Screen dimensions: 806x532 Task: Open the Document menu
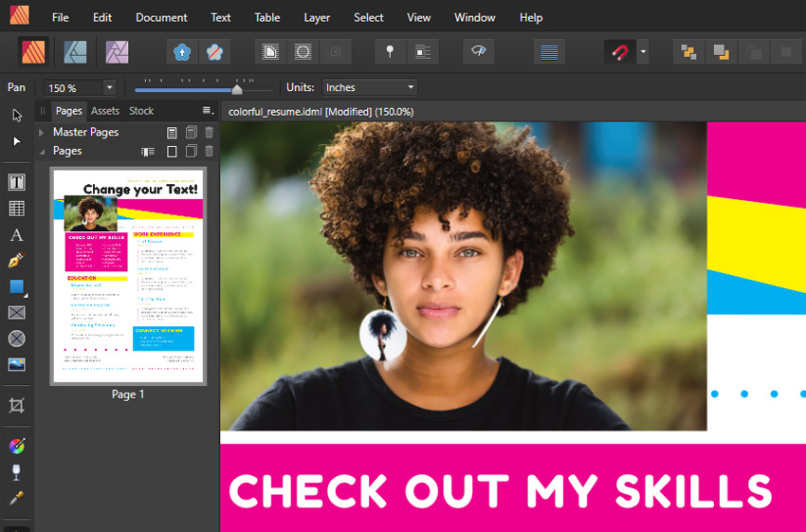pyautogui.click(x=161, y=17)
